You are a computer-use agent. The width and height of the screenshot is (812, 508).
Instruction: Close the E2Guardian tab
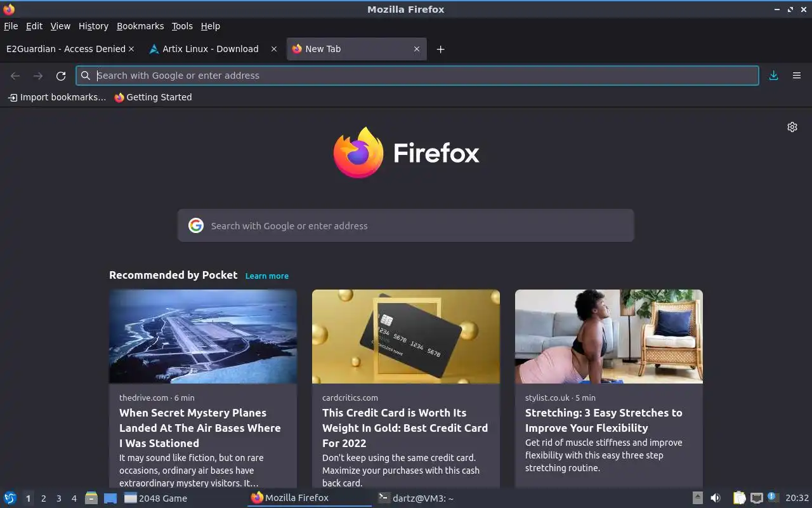tap(131, 49)
